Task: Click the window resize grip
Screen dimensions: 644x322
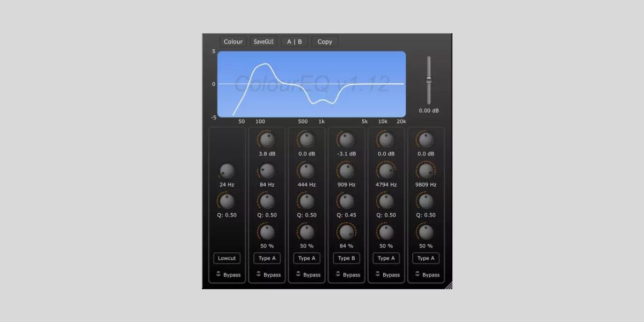Action: point(449,286)
